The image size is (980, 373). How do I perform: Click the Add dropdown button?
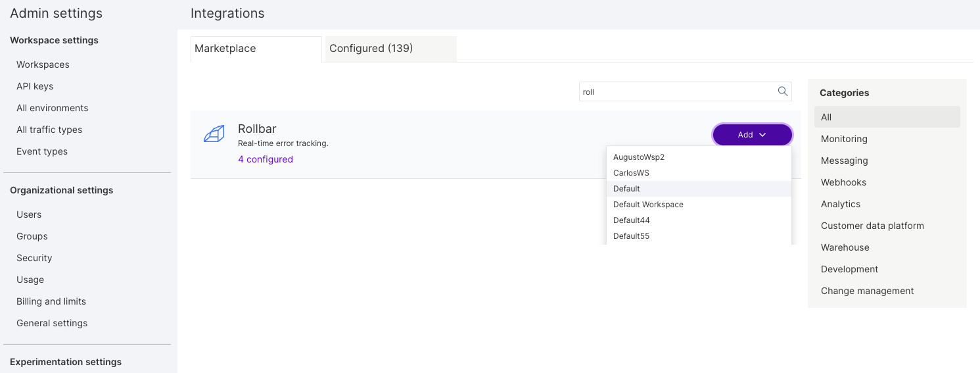(x=752, y=135)
